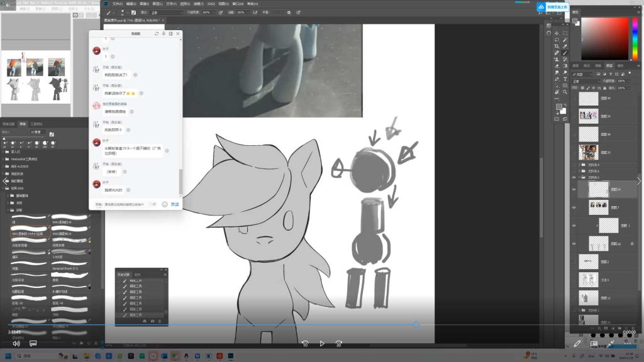The height and width of the screenshot is (362, 644).
Task: Click the 发送 send button in chat
Action: click(175, 204)
